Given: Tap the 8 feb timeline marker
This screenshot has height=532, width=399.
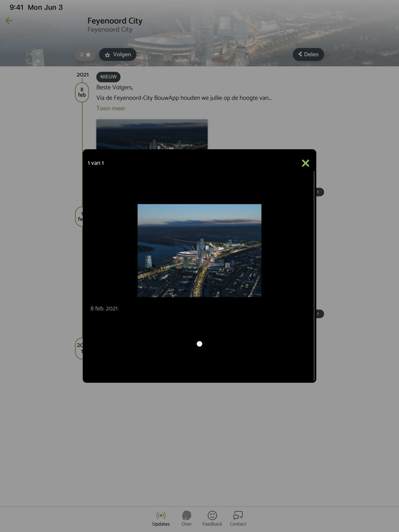Looking at the screenshot, I should click(82, 92).
